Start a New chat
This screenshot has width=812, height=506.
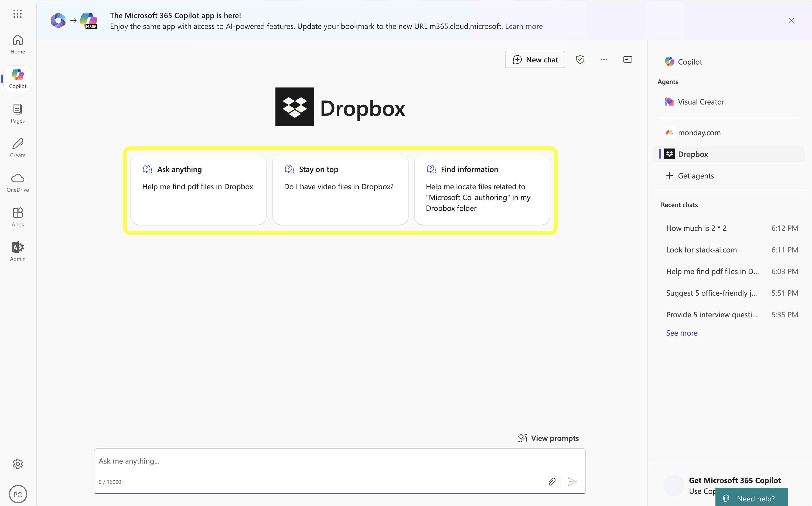[x=535, y=60]
